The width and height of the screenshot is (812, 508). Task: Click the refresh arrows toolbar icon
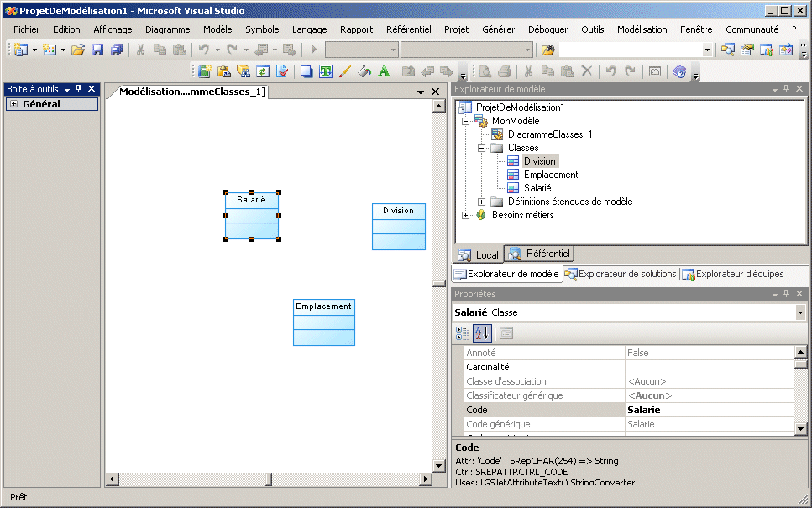263,71
